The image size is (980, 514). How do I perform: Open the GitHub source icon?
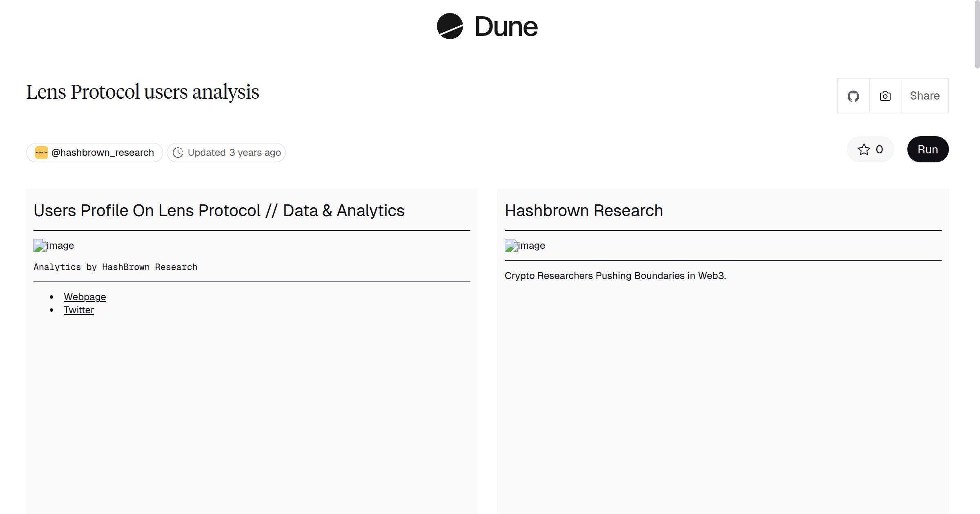click(853, 95)
